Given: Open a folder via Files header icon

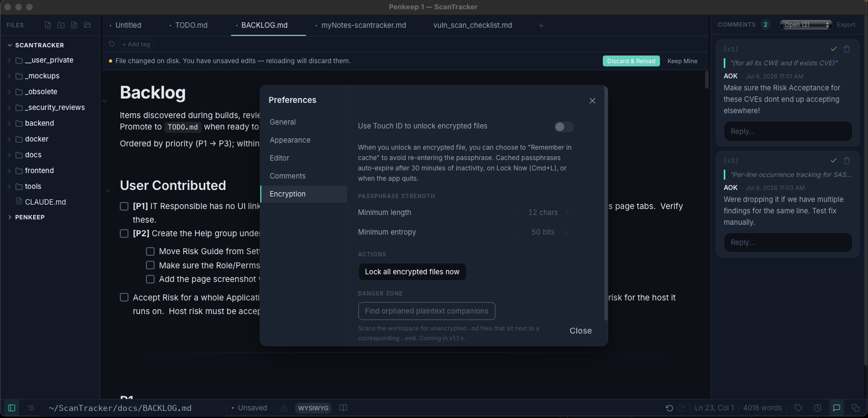Looking at the screenshot, I should [87, 25].
